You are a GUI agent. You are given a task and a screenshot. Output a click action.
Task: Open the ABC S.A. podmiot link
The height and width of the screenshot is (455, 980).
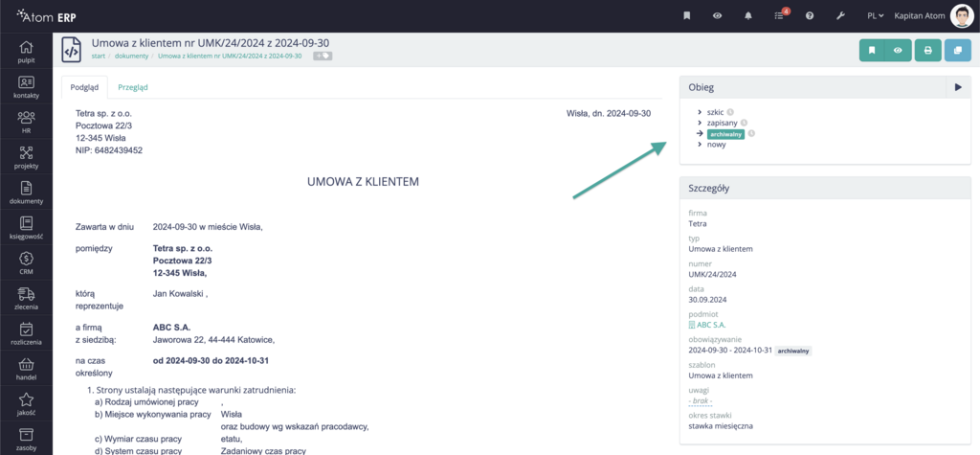point(707,325)
